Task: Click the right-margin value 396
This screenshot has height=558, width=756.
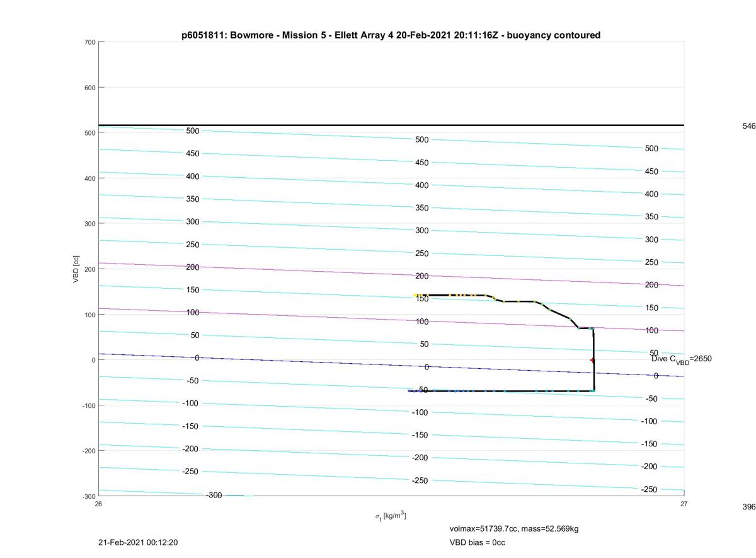Action: [748, 507]
